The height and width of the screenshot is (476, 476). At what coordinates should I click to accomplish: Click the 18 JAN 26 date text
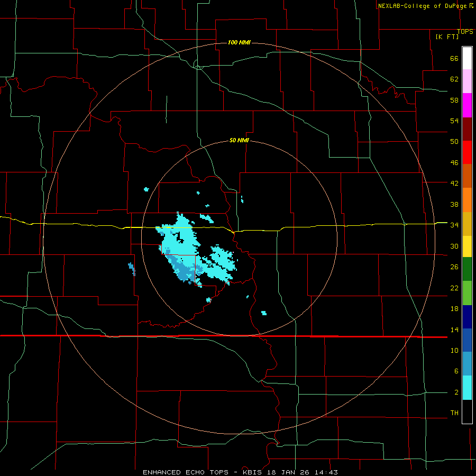289,472
